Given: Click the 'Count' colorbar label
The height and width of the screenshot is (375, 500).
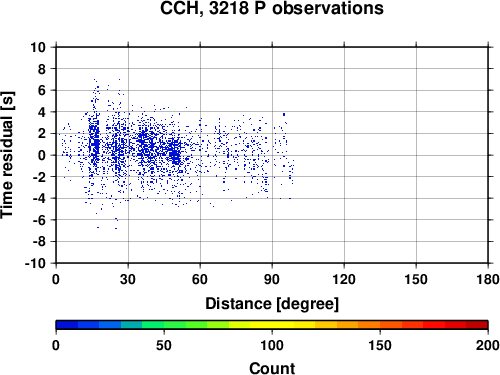Looking at the screenshot, I should click(x=272, y=368).
